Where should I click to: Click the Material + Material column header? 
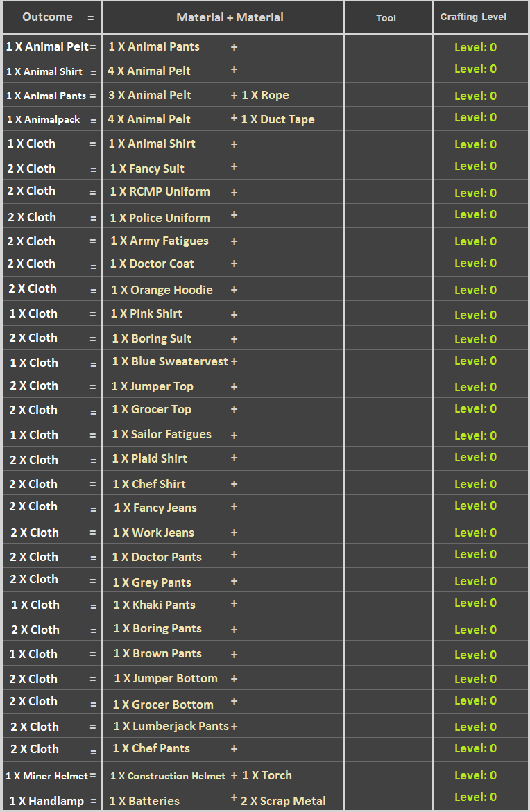(x=230, y=17)
